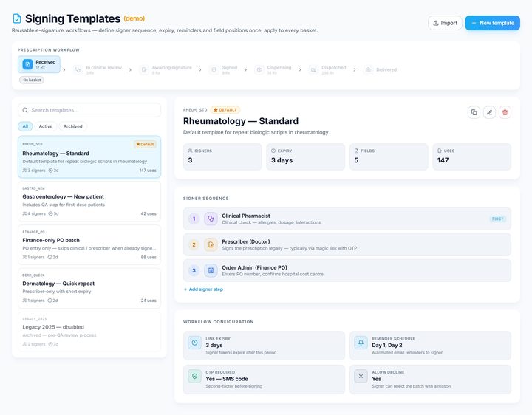Click the Signers stat card

[x=222, y=157]
